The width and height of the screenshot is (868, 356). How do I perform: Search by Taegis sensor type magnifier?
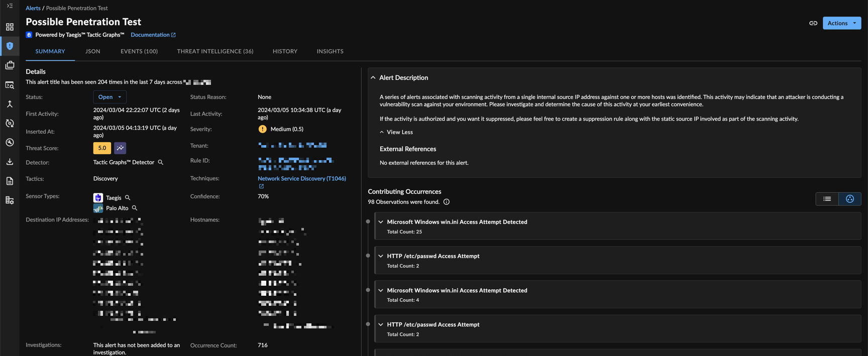(128, 198)
